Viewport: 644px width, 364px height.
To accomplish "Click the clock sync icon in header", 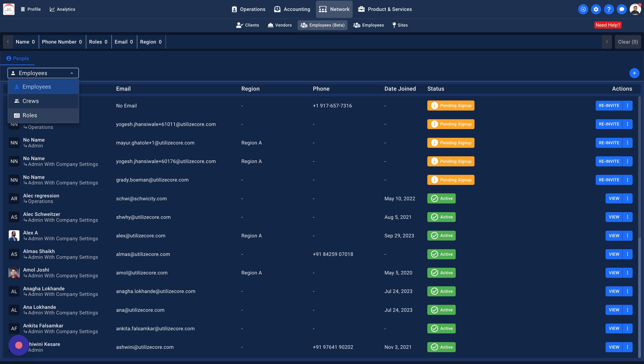I will tap(583, 9).
